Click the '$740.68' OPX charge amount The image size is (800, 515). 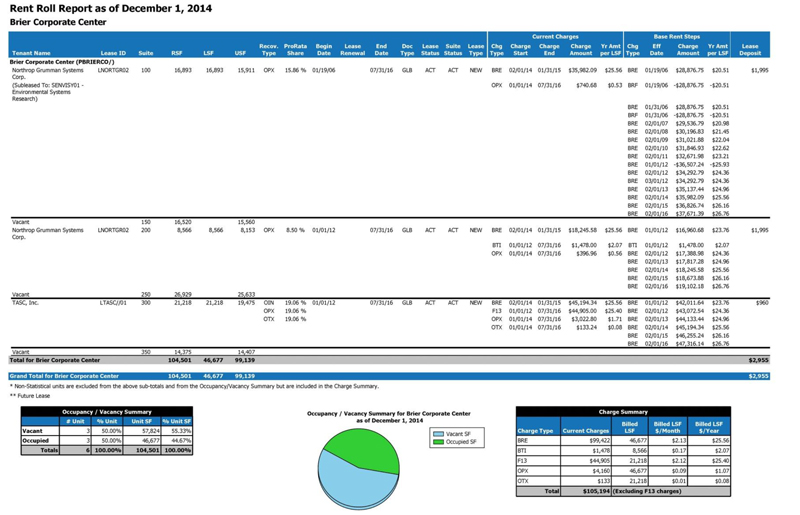pos(586,85)
